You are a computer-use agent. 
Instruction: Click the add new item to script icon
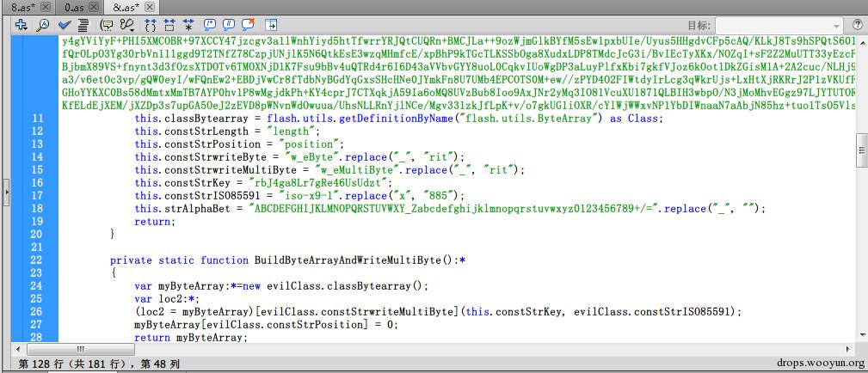21,24
